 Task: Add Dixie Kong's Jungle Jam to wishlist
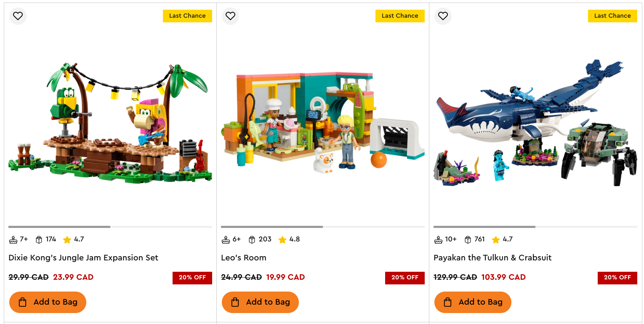18,16
